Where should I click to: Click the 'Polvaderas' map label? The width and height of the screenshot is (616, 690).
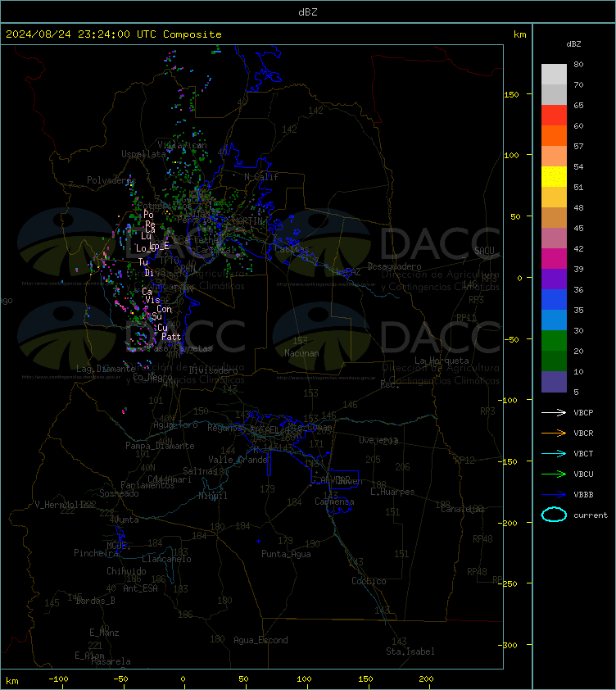[x=111, y=180]
